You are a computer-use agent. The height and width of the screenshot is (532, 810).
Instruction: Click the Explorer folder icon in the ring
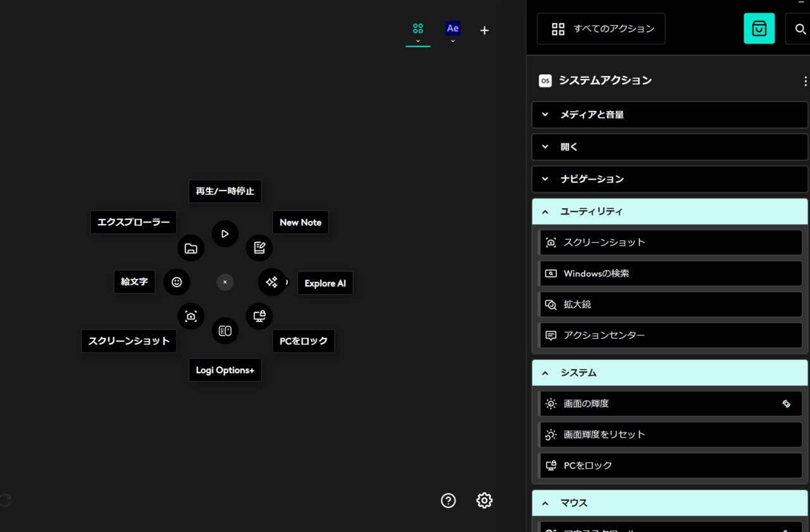pos(191,248)
